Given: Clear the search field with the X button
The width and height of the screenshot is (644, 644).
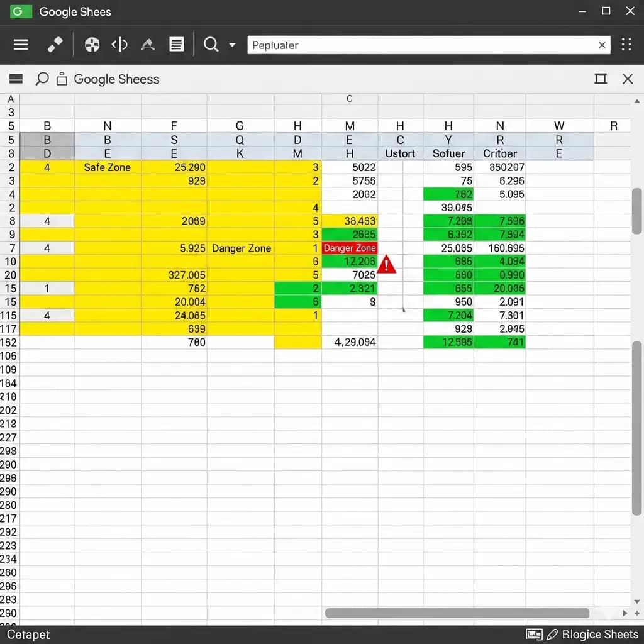Looking at the screenshot, I should (x=602, y=45).
